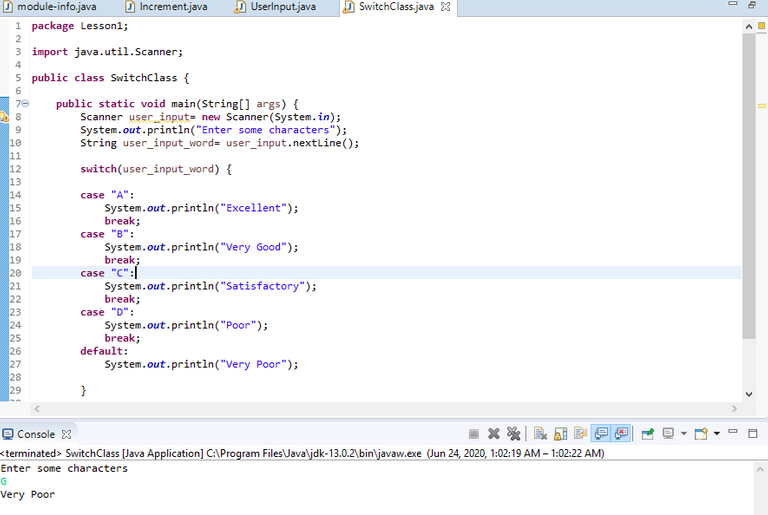The height and width of the screenshot is (515, 768).
Task: Clear the console output
Action: [x=540, y=434]
